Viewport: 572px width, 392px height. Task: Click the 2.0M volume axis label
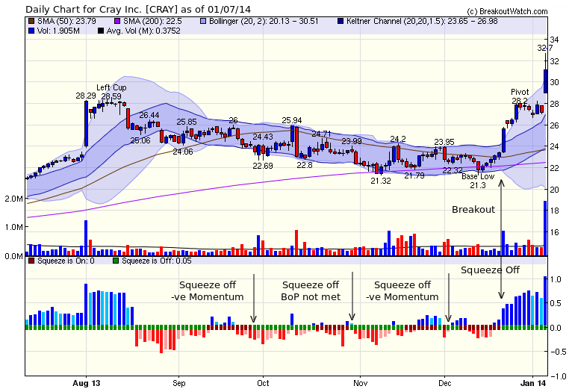click(x=14, y=199)
